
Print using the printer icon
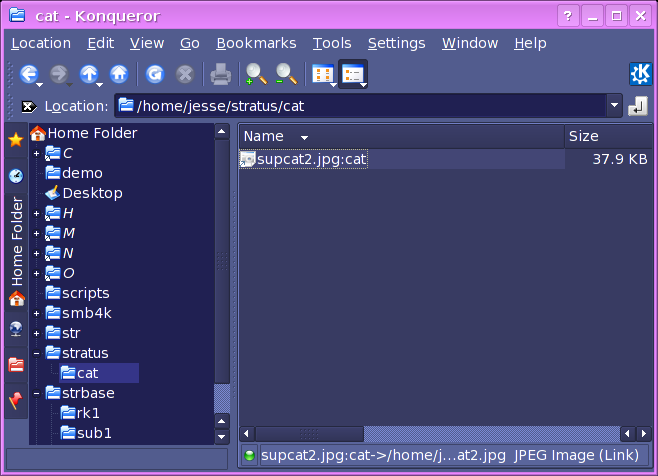click(220, 74)
